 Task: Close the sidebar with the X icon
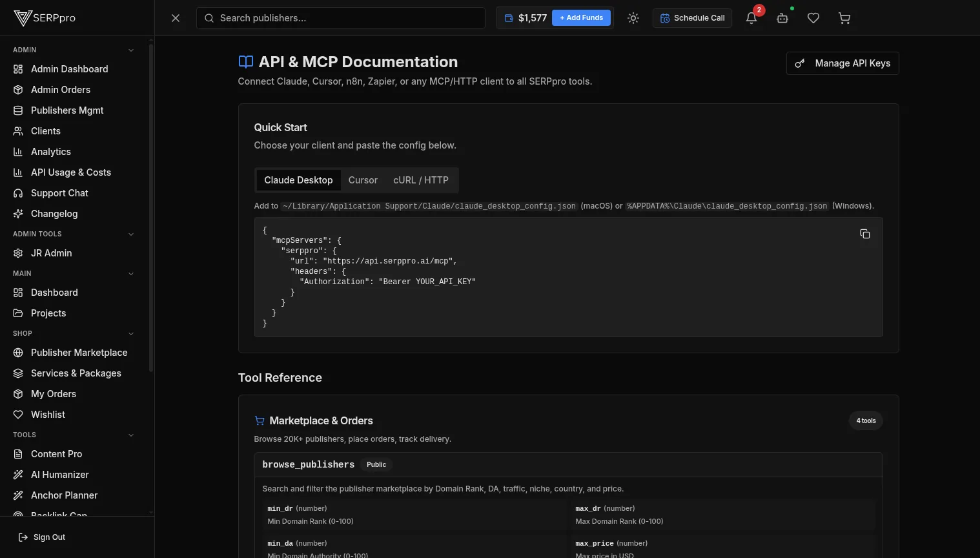click(176, 18)
